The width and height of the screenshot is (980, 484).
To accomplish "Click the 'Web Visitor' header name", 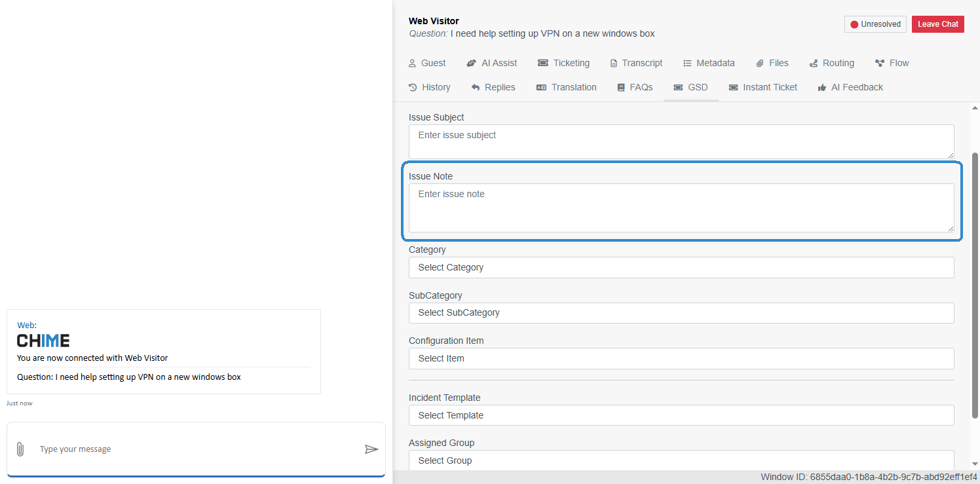I will [x=434, y=21].
